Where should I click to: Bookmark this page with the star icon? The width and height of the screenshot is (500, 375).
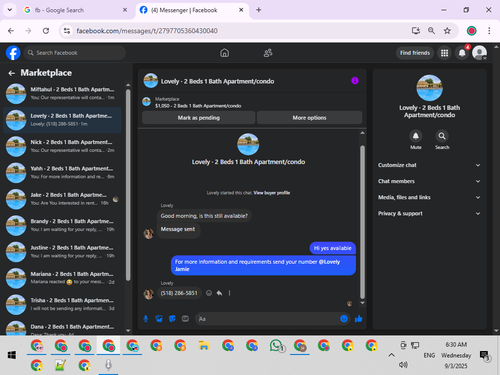pos(447,31)
